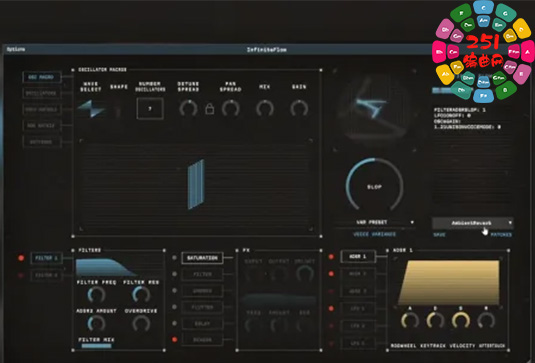This screenshot has width=535, height=363.
Task: Click the Wave Select waveform icon
Action: point(91,108)
